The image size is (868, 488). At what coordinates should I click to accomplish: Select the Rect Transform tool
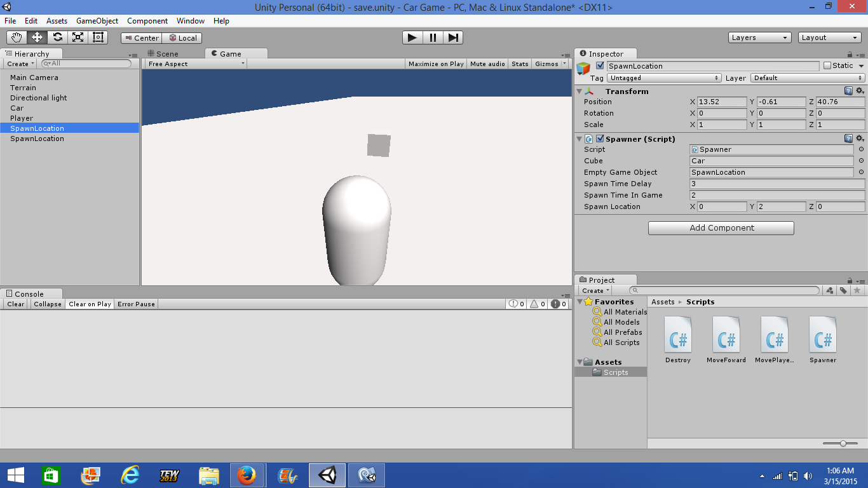98,37
